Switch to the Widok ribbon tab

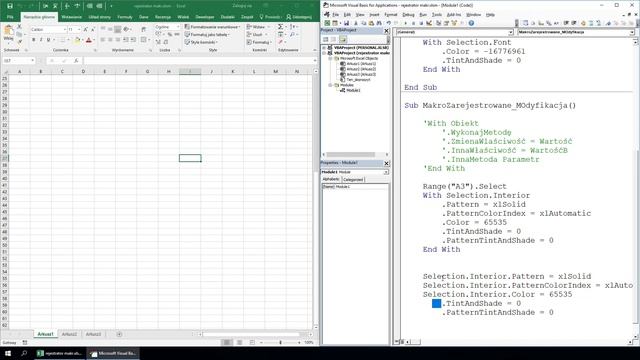(x=183, y=17)
